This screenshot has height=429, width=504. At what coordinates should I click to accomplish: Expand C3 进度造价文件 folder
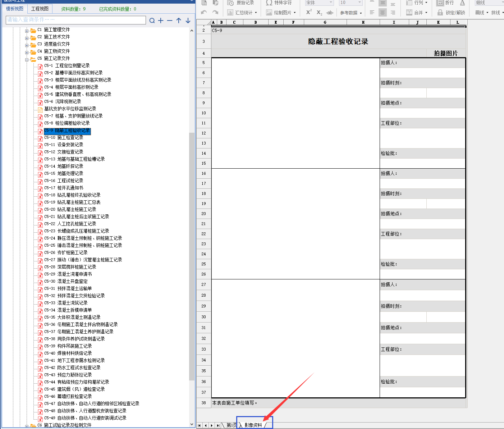(27, 45)
